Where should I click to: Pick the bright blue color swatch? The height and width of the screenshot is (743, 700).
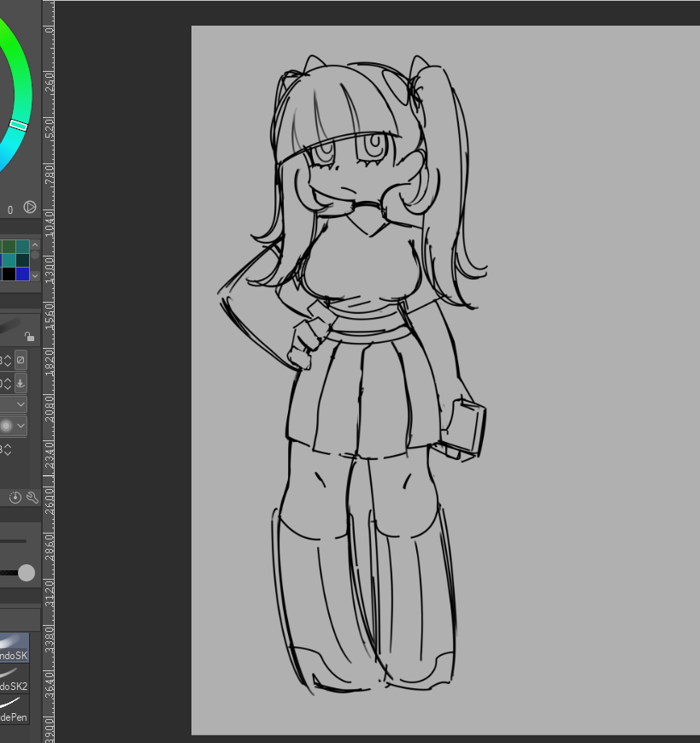coord(22,274)
